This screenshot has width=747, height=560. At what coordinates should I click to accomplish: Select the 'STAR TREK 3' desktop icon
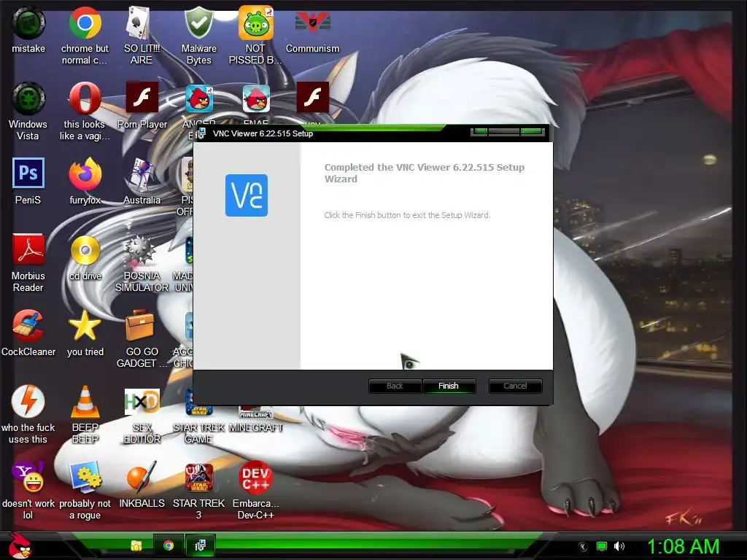[x=199, y=477]
